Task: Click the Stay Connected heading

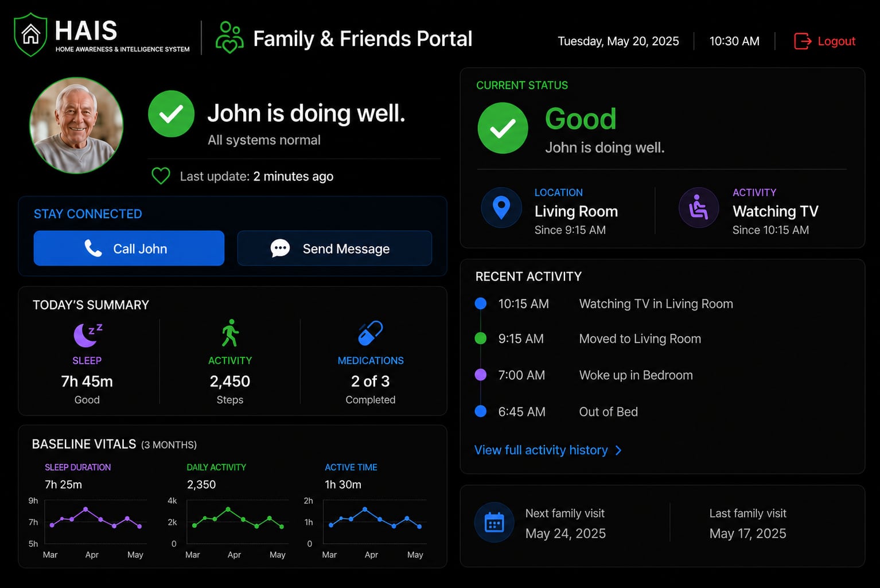Action: click(x=88, y=214)
